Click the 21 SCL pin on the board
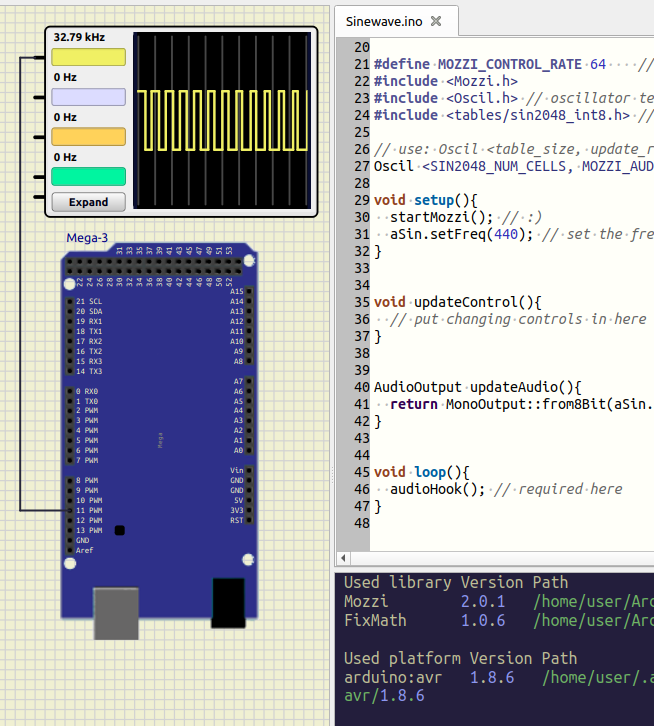The width and height of the screenshot is (654, 726). (x=69, y=301)
